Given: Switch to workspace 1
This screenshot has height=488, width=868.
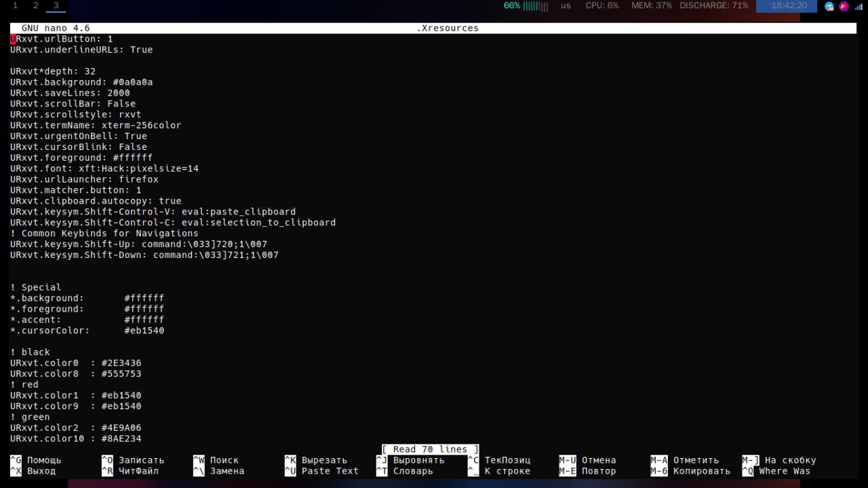Looking at the screenshot, I should pyautogui.click(x=15, y=5).
